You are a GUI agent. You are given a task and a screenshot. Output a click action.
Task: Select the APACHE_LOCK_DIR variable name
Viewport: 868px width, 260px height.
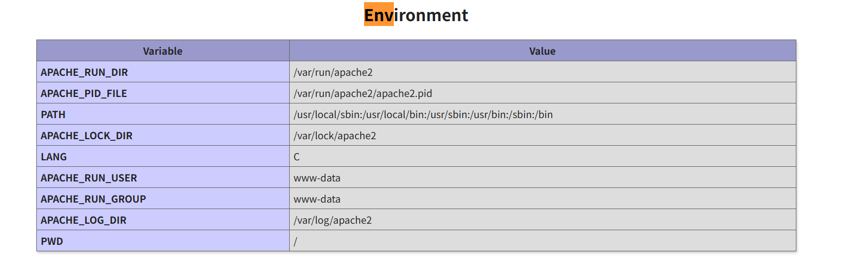click(86, 135)
